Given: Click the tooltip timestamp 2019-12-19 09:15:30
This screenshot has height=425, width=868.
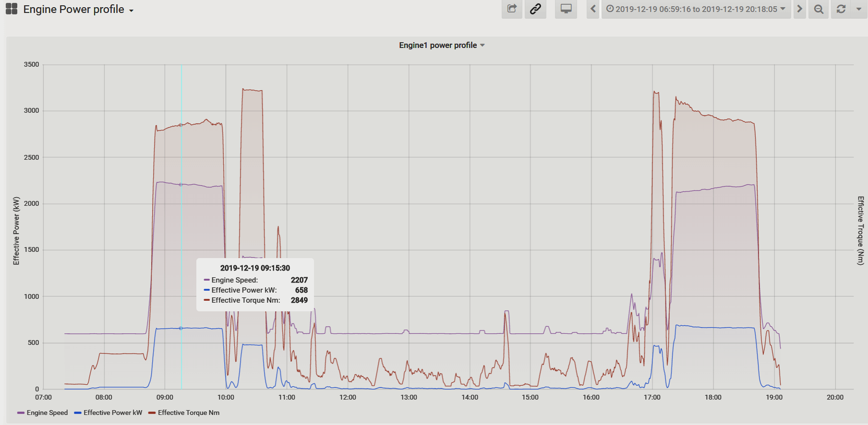Looking at the screenshot, I should tap(255, 268).
